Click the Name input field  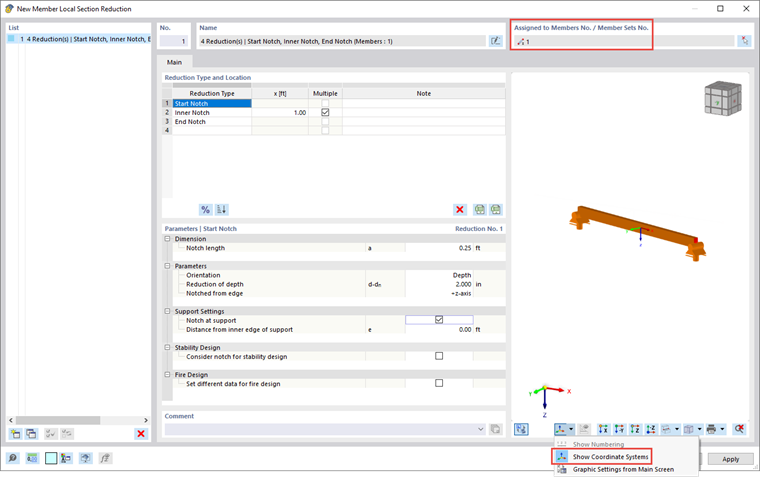click(342, 41)
